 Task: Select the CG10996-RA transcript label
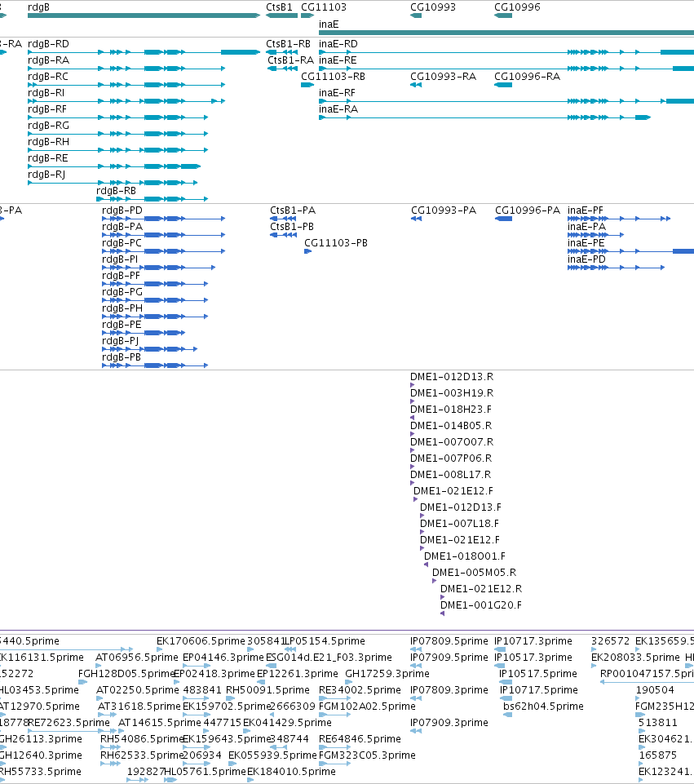pos(527,77)
